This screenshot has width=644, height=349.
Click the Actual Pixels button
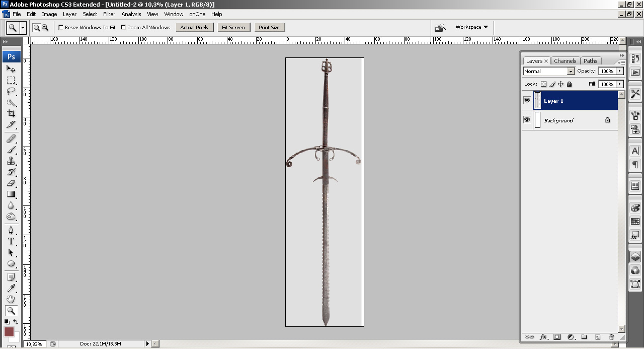click(x=194, y=28)
